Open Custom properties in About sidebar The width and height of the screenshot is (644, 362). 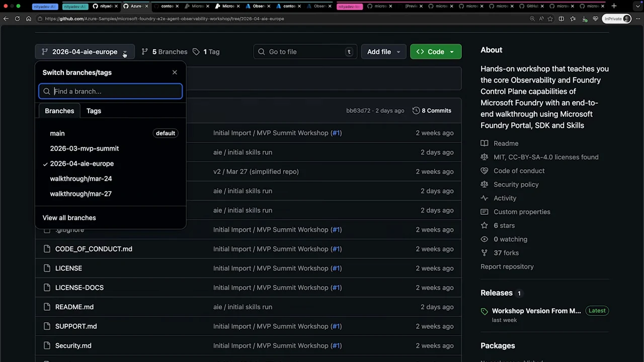pos(522,212)
